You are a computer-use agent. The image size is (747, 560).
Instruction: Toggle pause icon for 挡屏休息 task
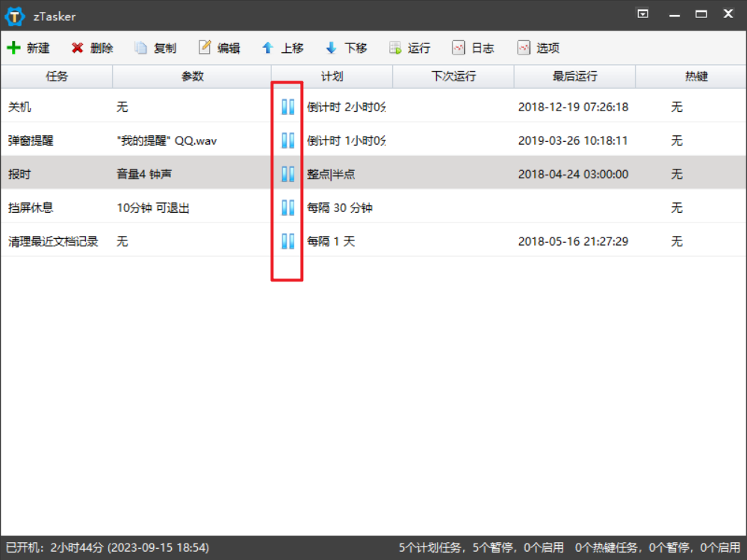tap(288, 208)
